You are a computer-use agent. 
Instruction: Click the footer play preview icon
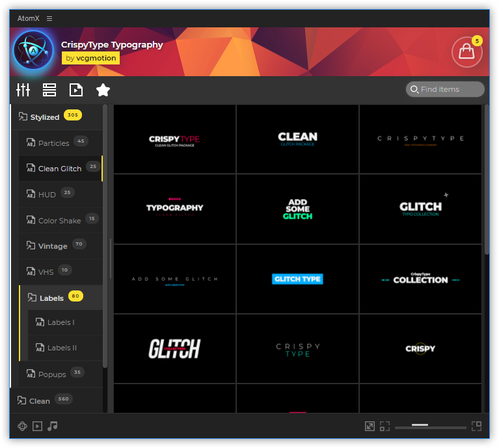37,426
